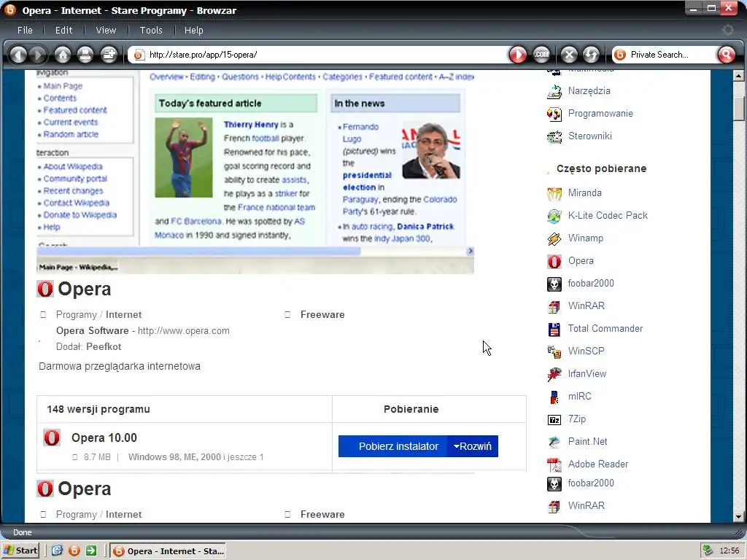Click the IrfanView icon
Image resolution: width=747 pixels, height=560 pixels.
coord(554,374)
